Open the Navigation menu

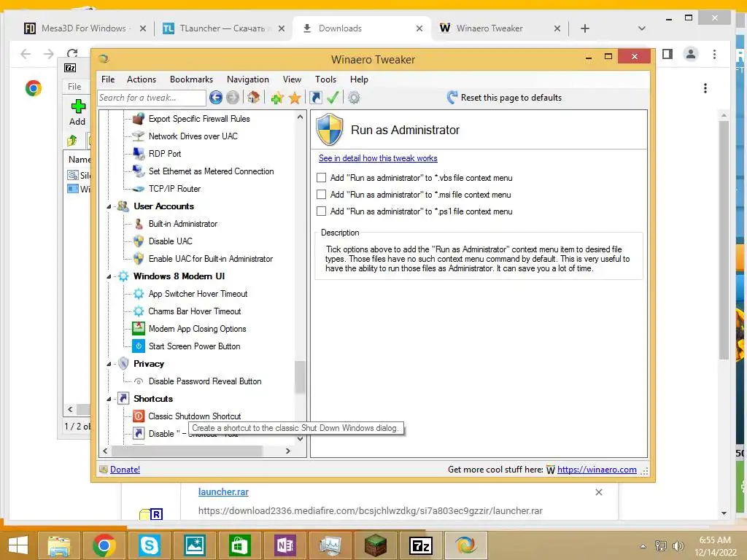pyautogui.click(x=248, y=79)
